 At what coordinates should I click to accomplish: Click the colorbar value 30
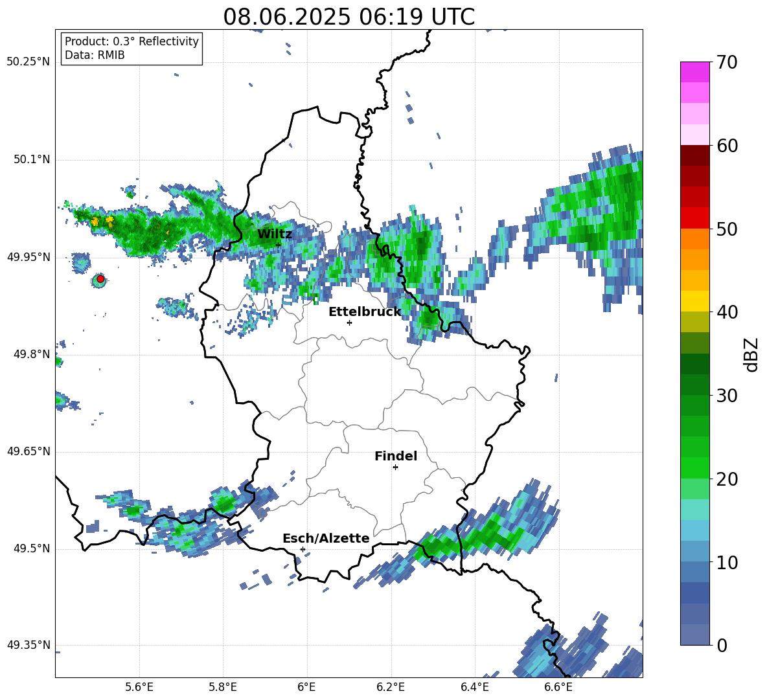(727, 396)
